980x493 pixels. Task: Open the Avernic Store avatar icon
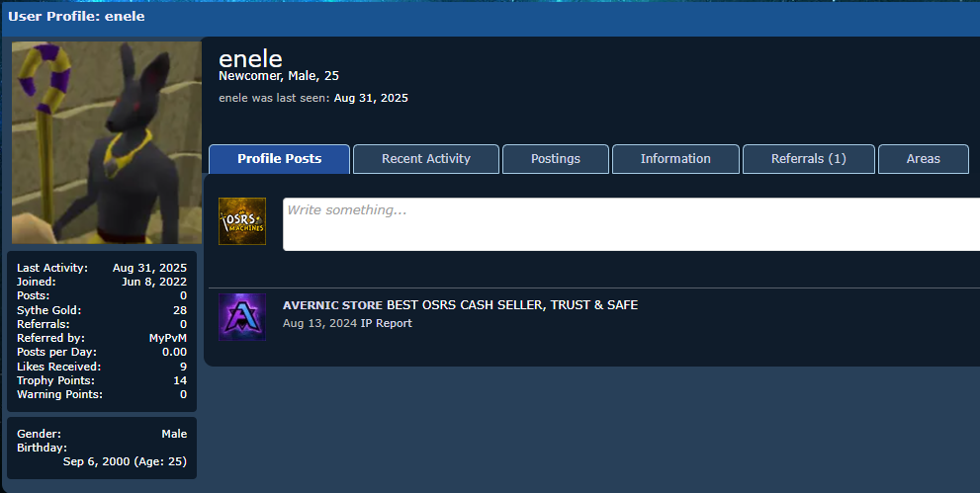[242, 317]
